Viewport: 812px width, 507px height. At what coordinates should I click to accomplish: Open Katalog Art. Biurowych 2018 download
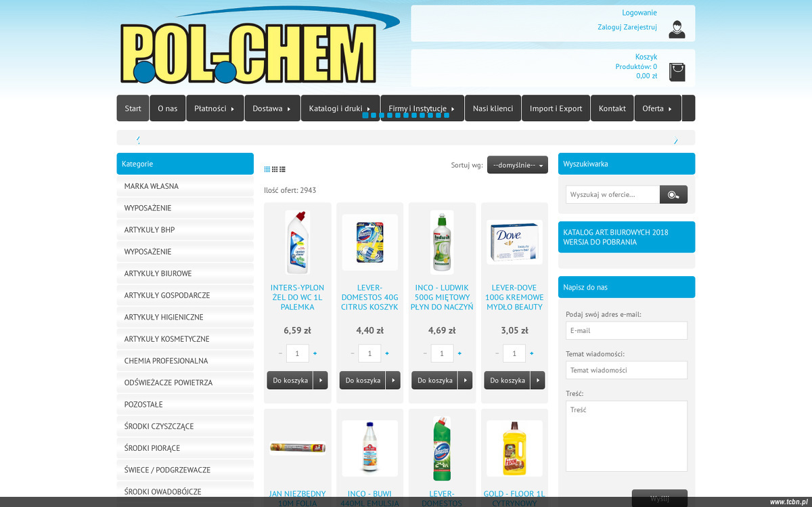[x=627, y=237]
